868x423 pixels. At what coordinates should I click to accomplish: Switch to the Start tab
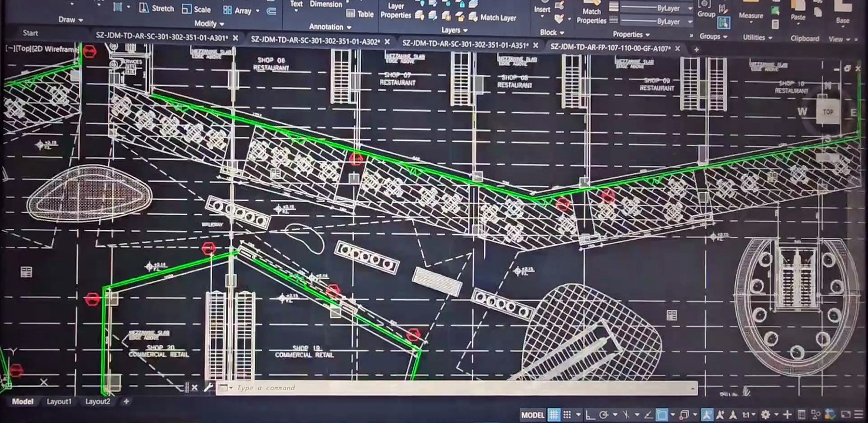pos(31,33)
